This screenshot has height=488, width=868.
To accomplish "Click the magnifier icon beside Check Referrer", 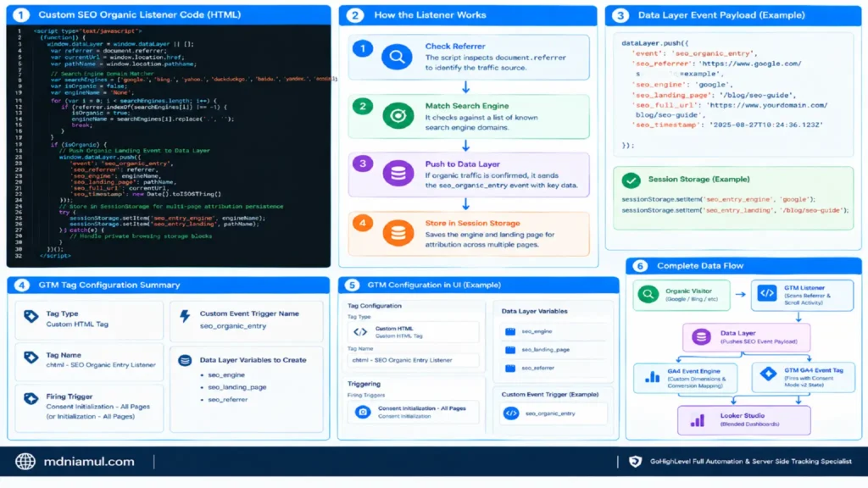I will [x=397, y=57].
